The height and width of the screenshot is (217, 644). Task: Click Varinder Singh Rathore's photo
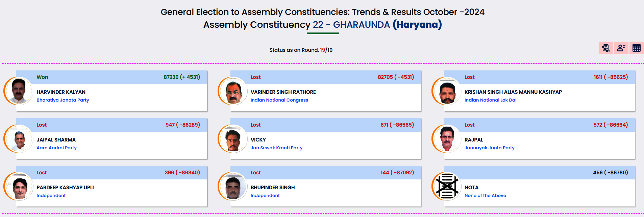pos(233,91)
